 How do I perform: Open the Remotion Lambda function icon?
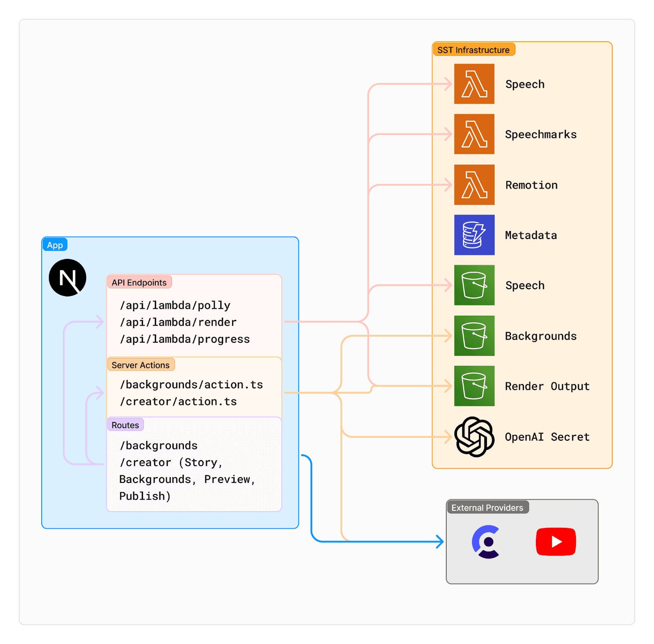474,185
